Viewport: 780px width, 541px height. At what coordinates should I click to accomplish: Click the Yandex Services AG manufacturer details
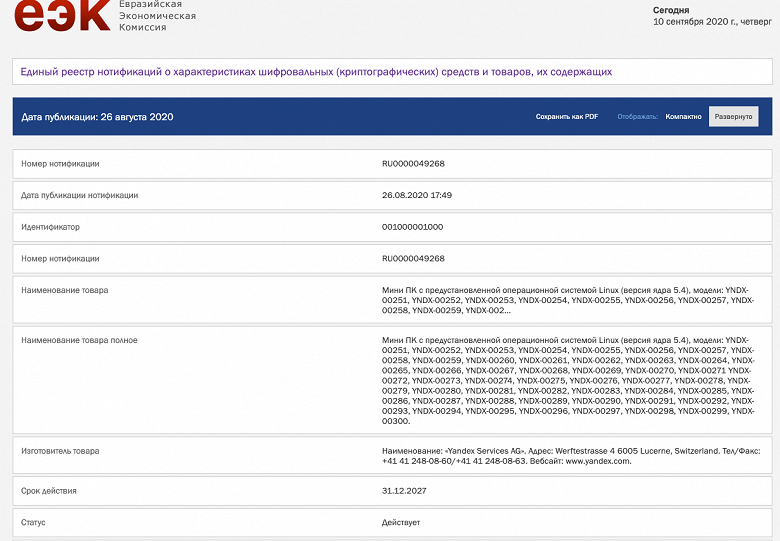[x=567, y=456]
